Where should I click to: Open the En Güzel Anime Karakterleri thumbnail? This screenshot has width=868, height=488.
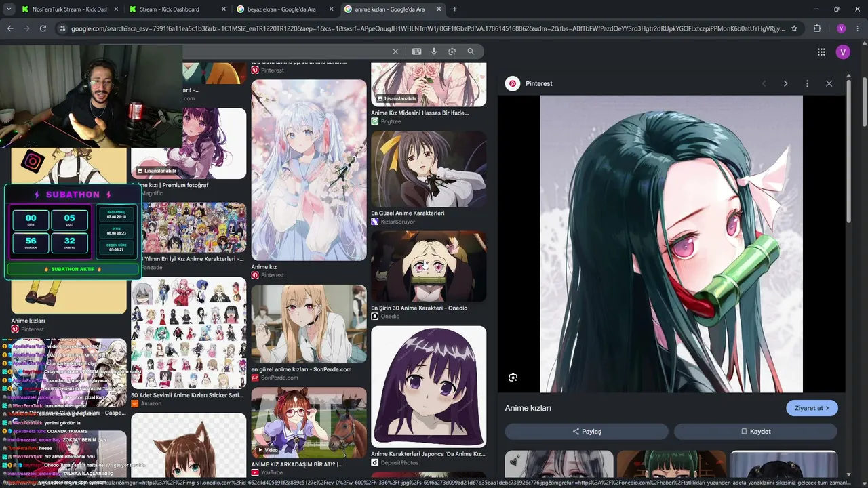click(x=429, y=169)
